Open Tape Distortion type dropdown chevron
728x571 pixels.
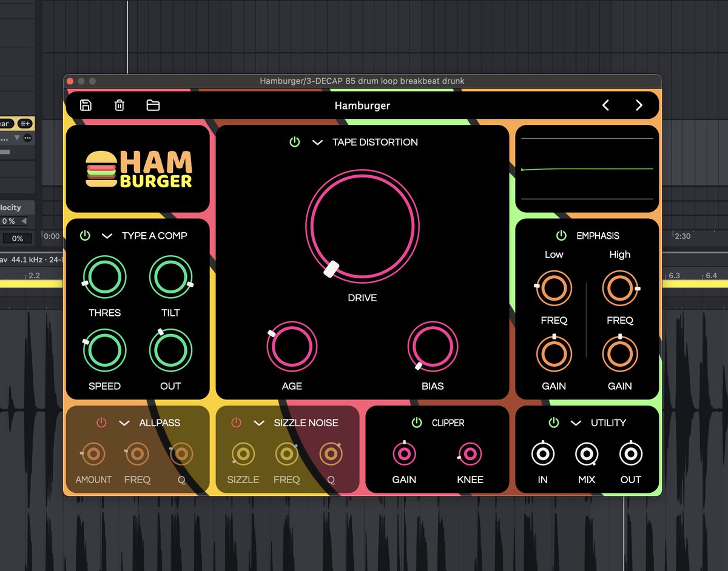pos(317,142)
